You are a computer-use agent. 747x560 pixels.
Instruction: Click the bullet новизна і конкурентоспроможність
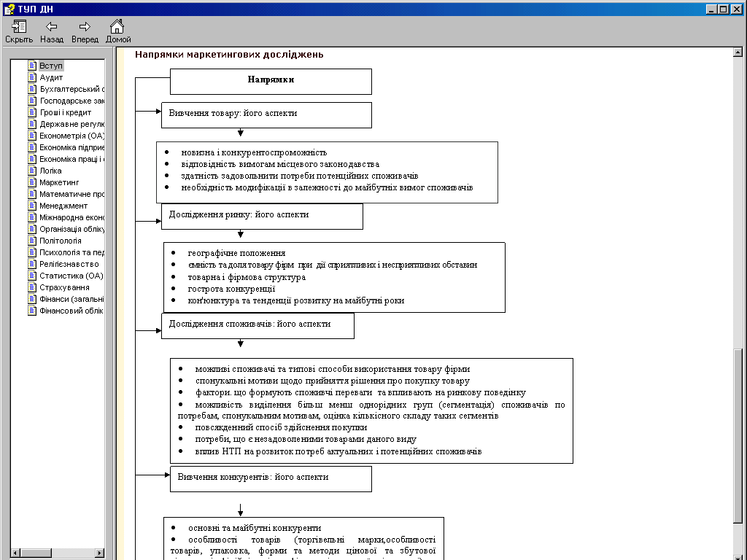coord(254,152)
